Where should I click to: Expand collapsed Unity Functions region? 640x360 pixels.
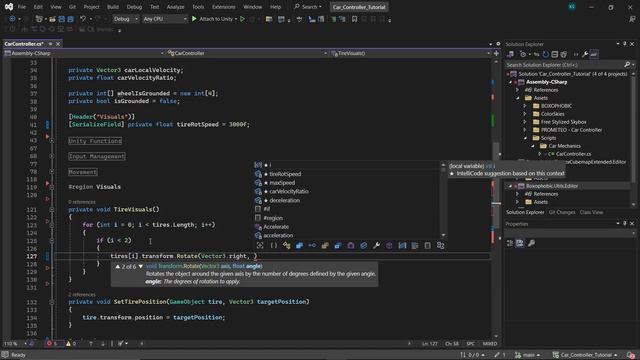tap(51, 140)
